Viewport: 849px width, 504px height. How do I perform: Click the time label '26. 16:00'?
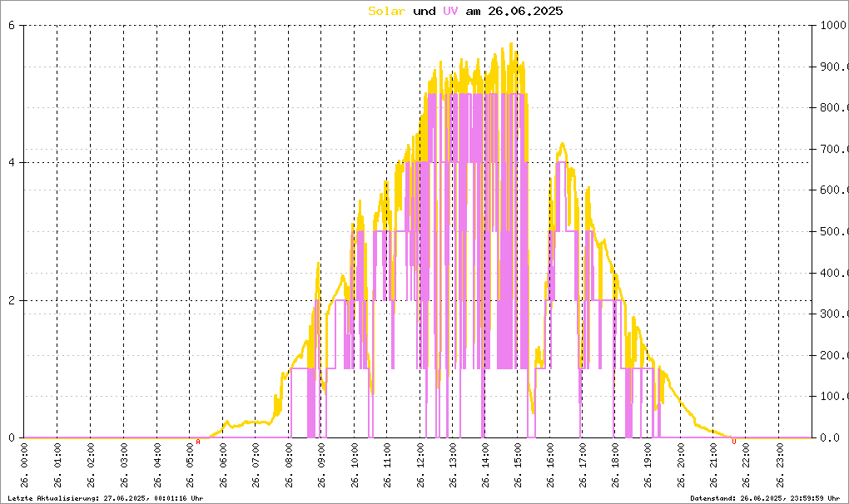(551, 466)
